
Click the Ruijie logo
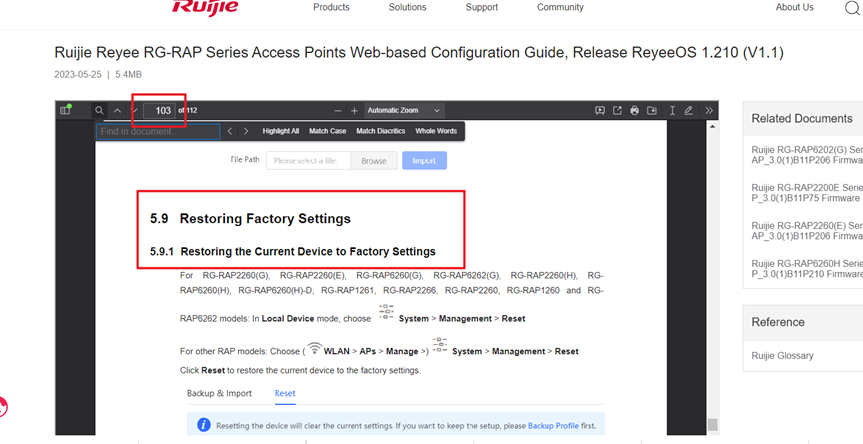point(205,7)
